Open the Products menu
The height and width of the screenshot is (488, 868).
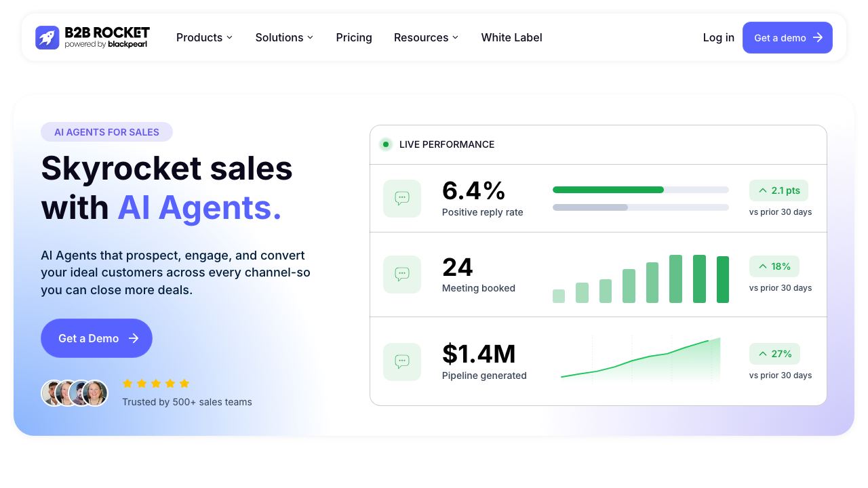click(205, 37)
